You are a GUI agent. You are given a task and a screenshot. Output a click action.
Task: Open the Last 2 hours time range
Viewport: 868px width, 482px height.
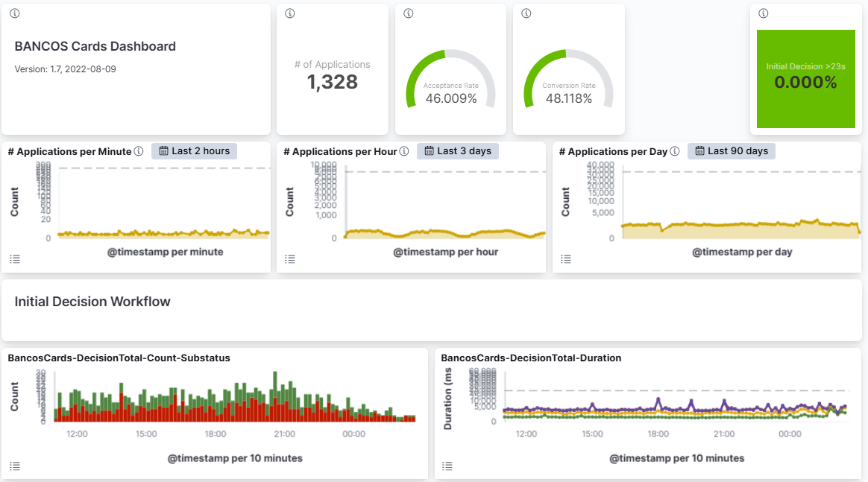coord(194,151)
